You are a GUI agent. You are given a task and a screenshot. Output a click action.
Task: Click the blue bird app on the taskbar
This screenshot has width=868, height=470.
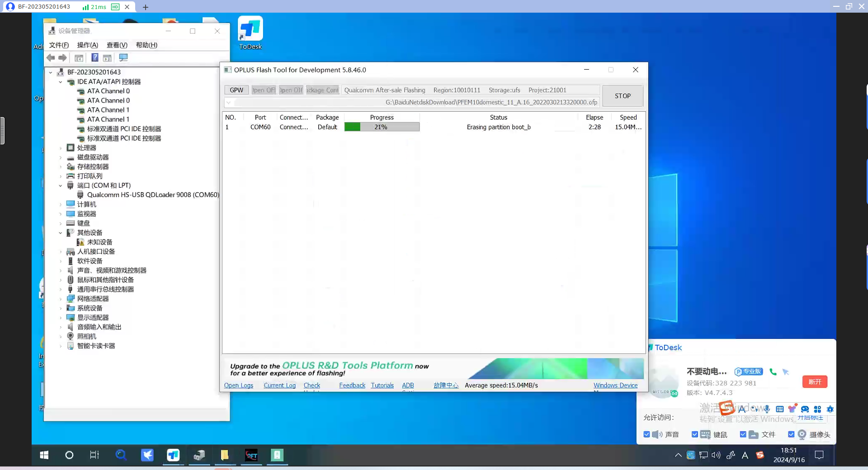click(147, 455)
